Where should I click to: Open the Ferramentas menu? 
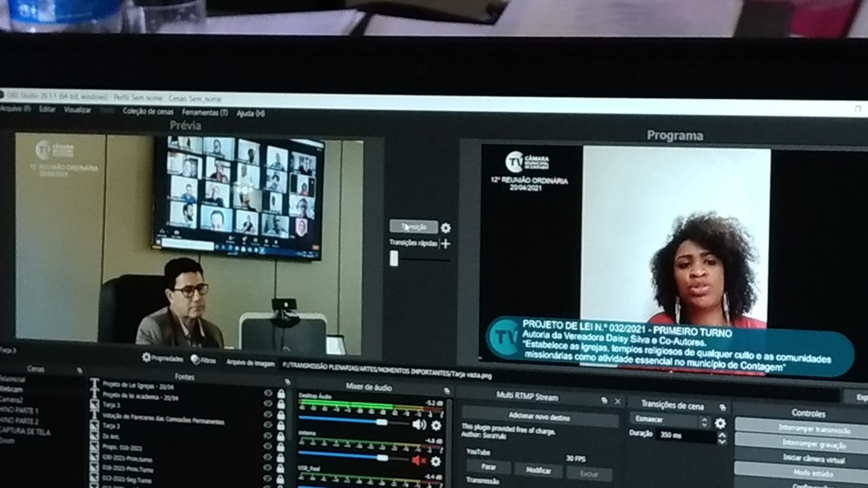pyautogui.click(x=205, y=113)
